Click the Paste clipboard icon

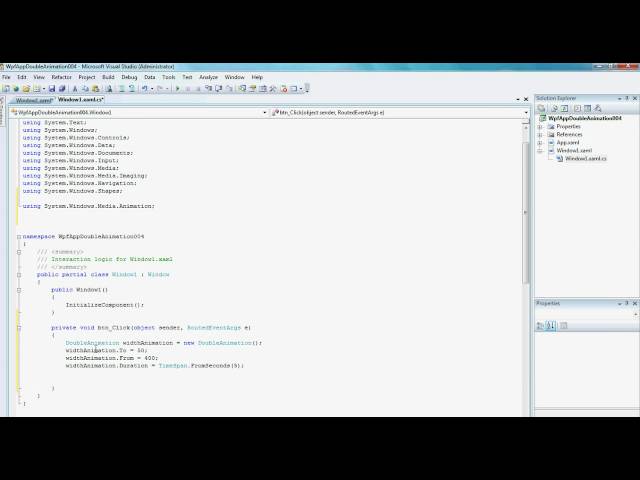coord(96,88)
